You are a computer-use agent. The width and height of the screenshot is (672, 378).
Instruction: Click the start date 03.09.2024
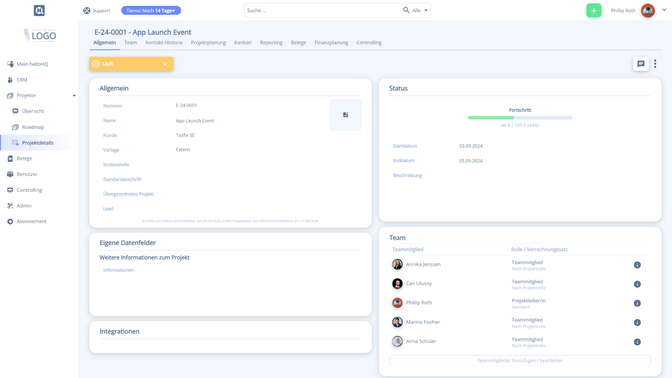click(x=471, y=146)
